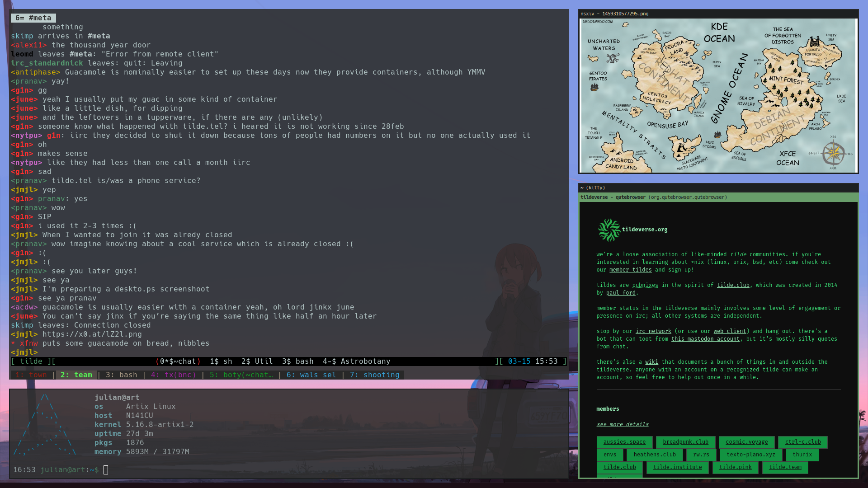Click the Ubuntu Fortress castle on map

(x=815, y=42)
